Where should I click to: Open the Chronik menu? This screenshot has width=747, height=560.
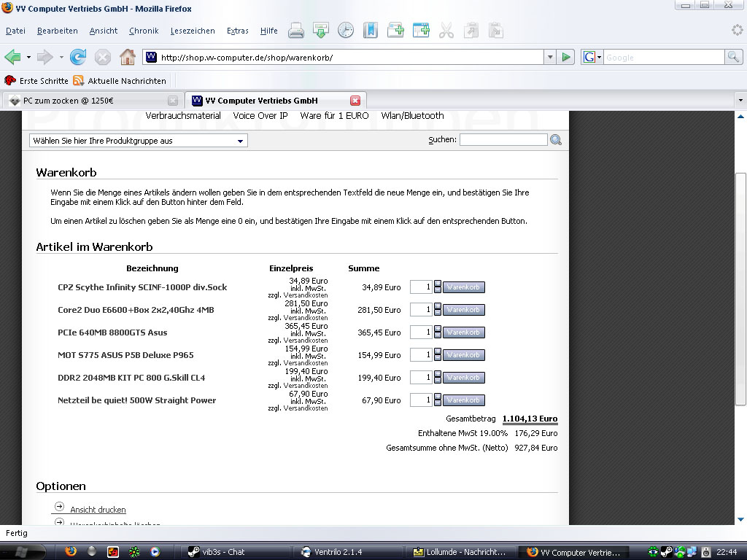pos(144,31)
